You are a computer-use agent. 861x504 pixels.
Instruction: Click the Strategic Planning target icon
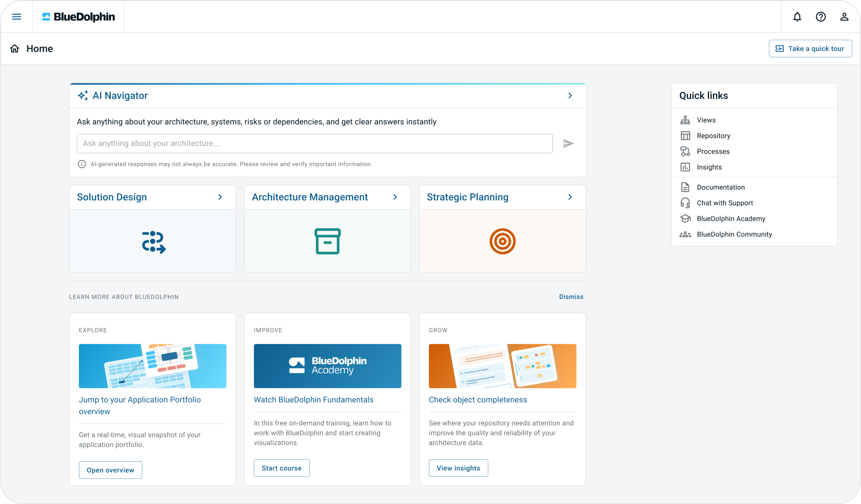pyautogui.click(x=502, y=241)
